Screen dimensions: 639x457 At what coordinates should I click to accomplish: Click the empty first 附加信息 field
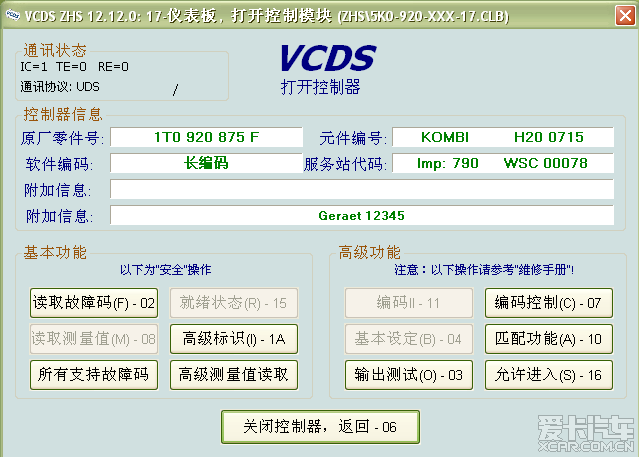coord(362,189)
